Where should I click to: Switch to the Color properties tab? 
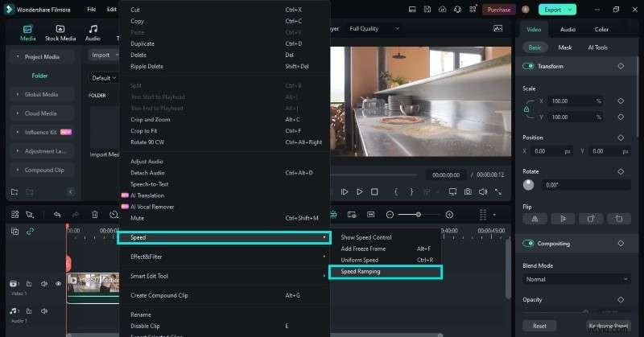[601, 29]
